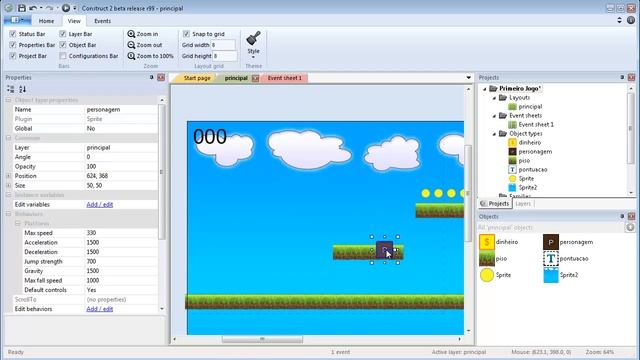Collapse the Instance variables section
Viewport: 640px width, 360px height.
pyautogui.click(x=8, y=195)
